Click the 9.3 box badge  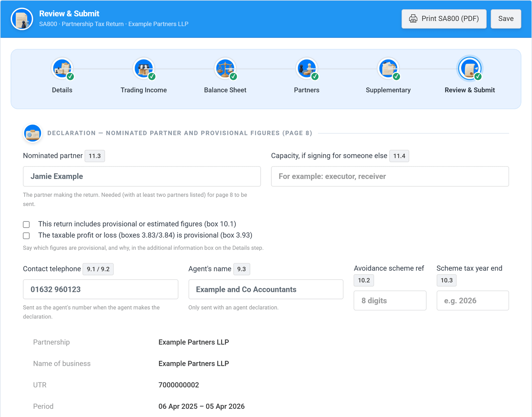point(241,269)
